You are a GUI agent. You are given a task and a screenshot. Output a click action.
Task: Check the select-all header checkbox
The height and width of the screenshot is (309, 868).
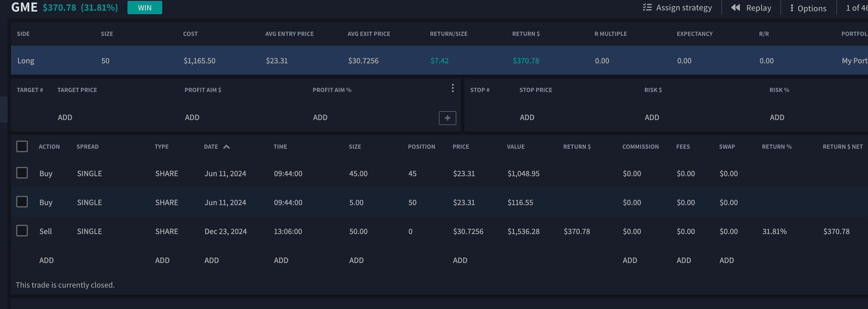click(22, 146)
